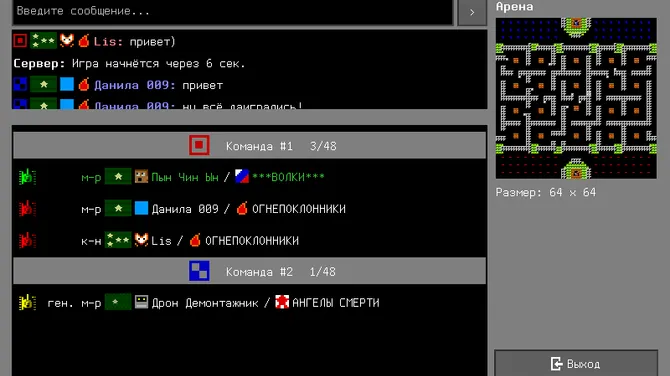Click the green tank icon beside Пын Чин Ын

27,177
